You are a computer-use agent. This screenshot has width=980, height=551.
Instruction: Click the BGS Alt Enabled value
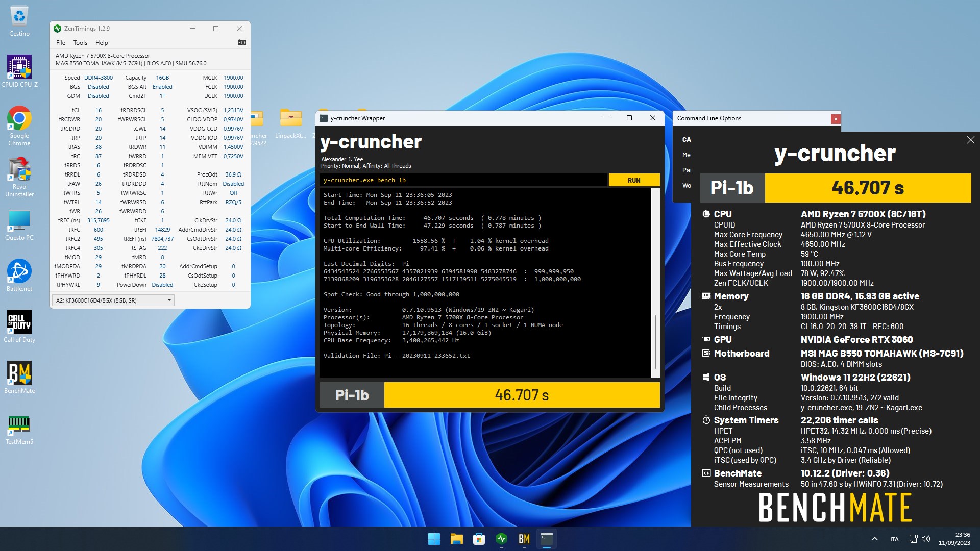coord(162,87)
